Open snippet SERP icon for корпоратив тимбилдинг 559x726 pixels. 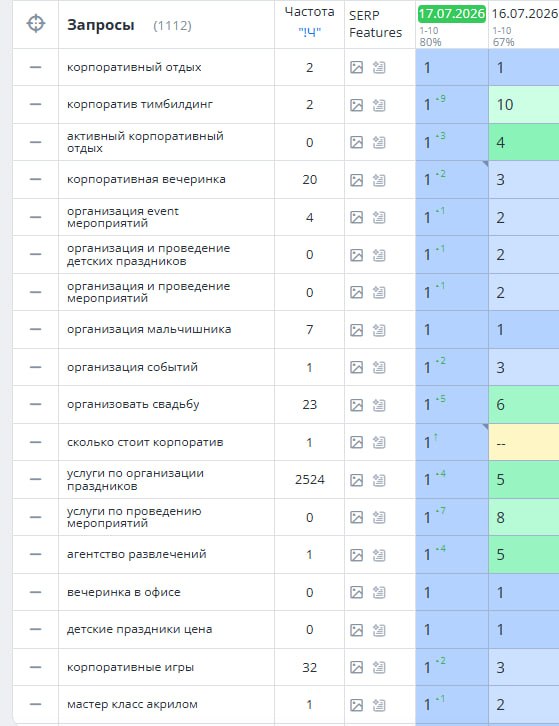coord(379,105)
